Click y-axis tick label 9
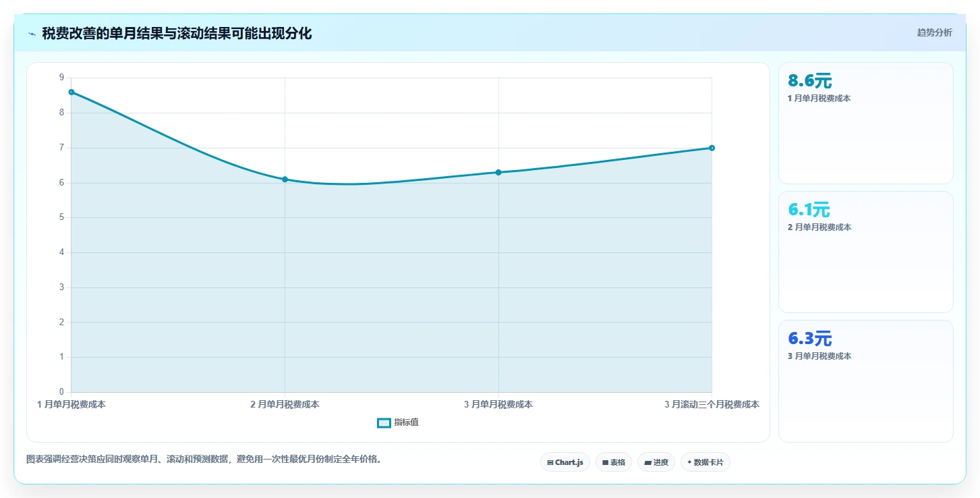 point(61,78)
